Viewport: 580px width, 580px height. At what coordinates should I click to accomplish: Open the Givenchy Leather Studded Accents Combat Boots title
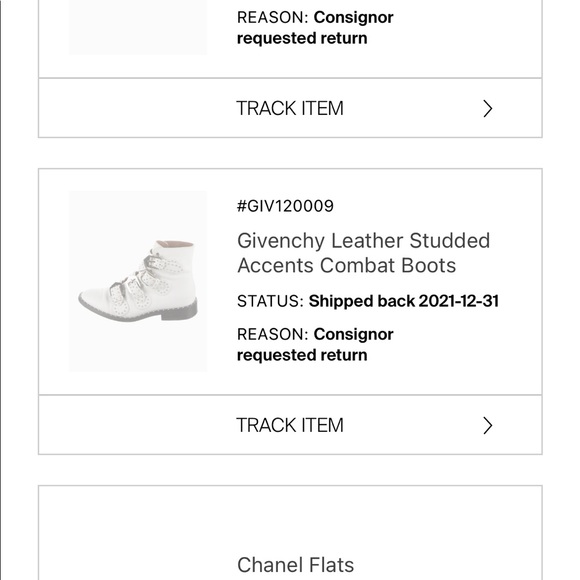(x=364, y=253)
